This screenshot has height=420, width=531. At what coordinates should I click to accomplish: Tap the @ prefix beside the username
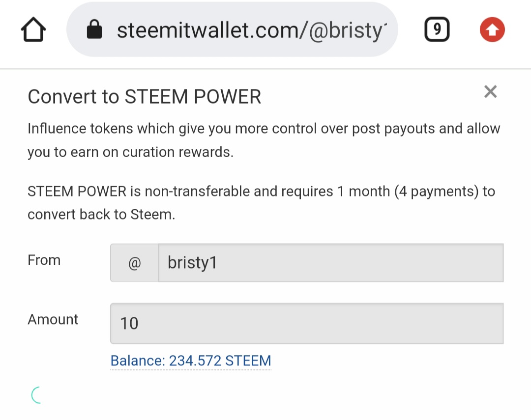pos(134,263)
